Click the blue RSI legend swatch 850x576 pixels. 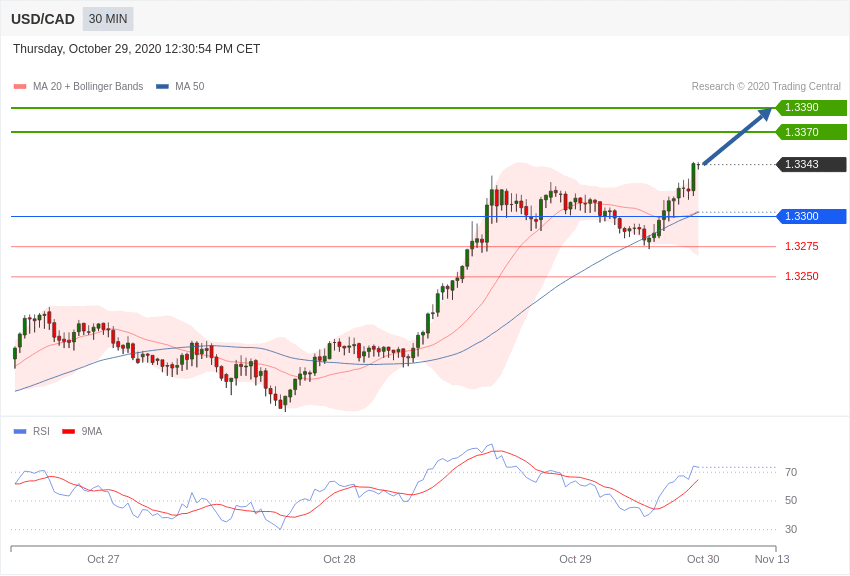(x=20, y=431)
